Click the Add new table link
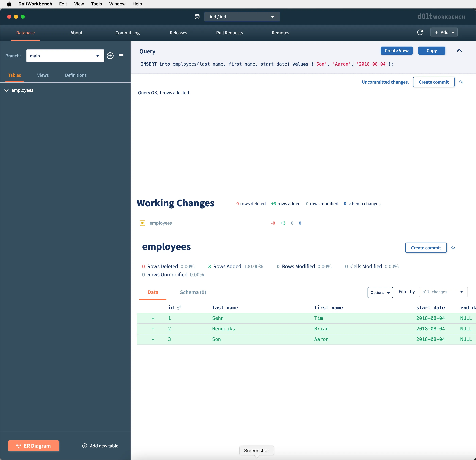This screenshot has height=460, width=476. (x=100, y=446)
